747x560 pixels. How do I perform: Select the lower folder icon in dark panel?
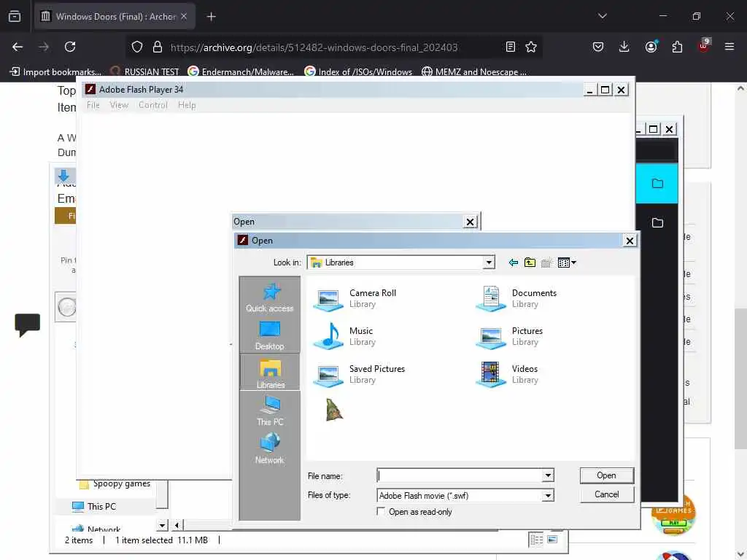657,222
